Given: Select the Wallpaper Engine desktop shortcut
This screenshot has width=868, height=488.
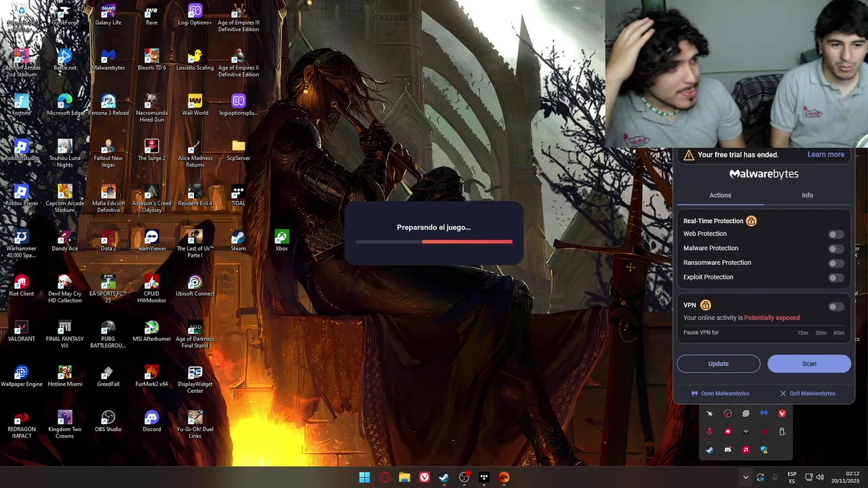Looking at the screenshot, I should pos(21,376).
